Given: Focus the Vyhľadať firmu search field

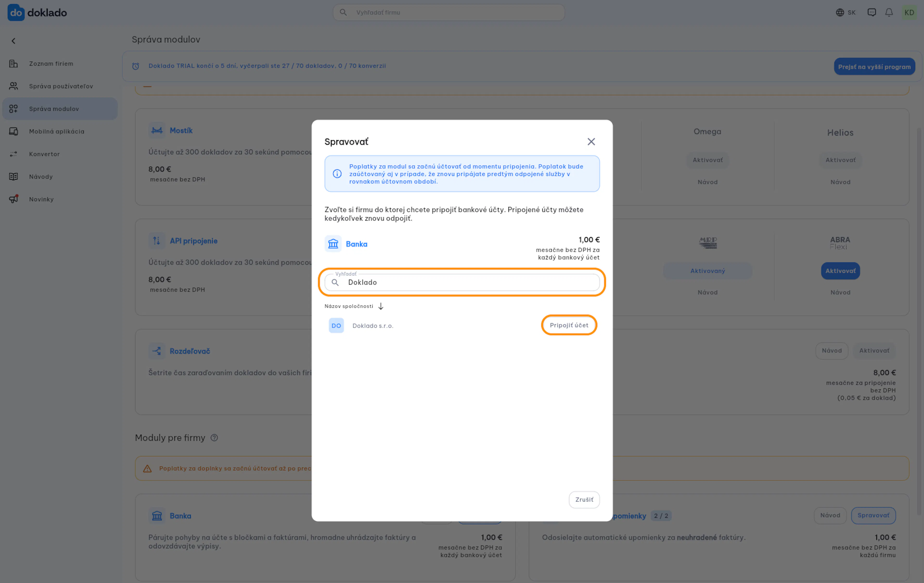Looking at the screenshot, I should pyautogui.click(x=449, y=13).
